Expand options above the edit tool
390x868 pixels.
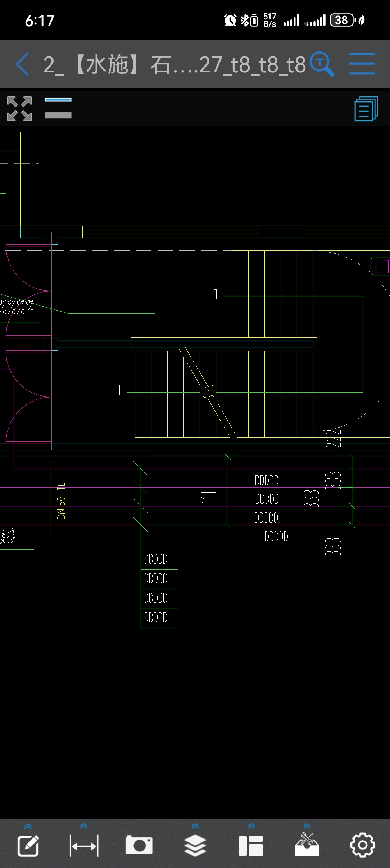(28, 826)
